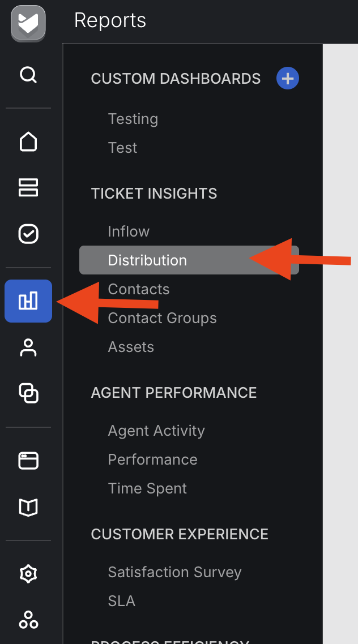This screenshot has width=358, height=644.
Task: Open the Testing dashboard
Action: [x=133, y=119]
